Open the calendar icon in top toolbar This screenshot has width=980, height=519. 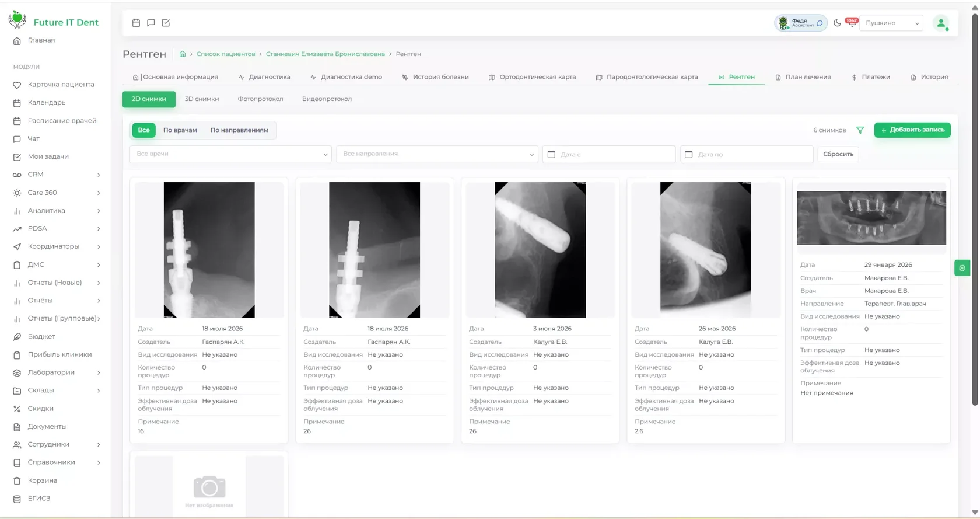[136, 23]
